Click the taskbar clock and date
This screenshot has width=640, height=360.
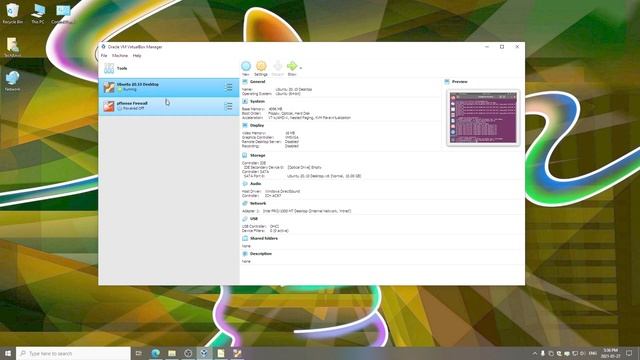click(611, 353)
